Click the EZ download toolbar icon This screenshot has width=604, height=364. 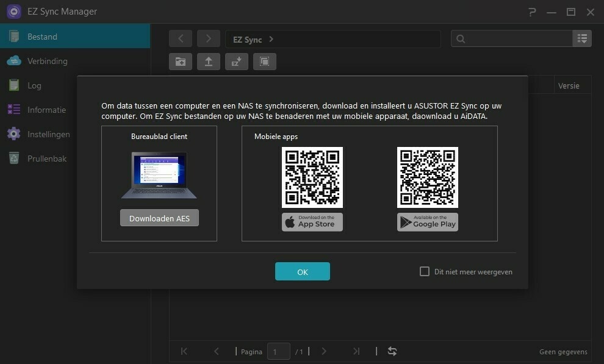[x=237, y=62]
